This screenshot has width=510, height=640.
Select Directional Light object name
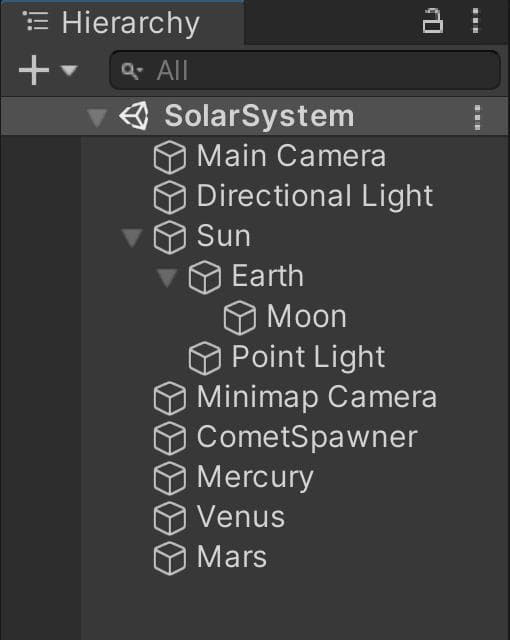click(315, 197)
